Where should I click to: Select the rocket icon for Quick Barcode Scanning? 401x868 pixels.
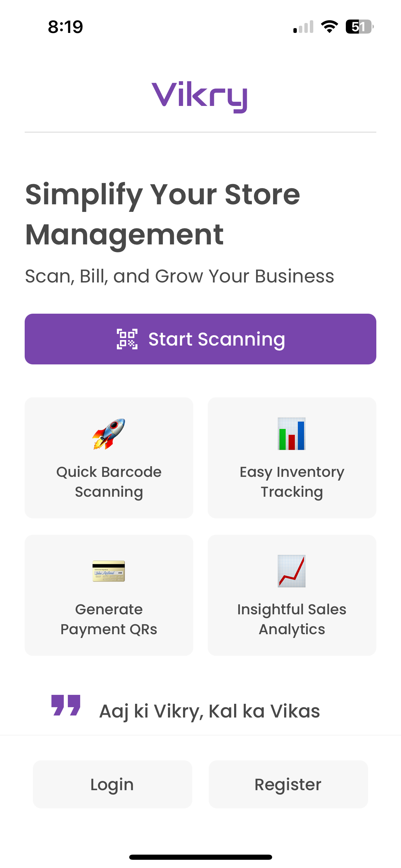(x=109, y=435)
